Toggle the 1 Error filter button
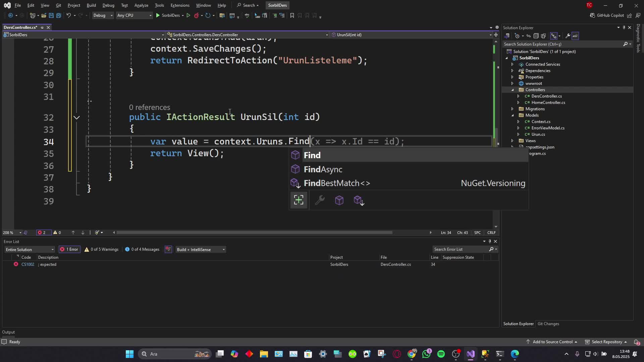 point(69,249)
